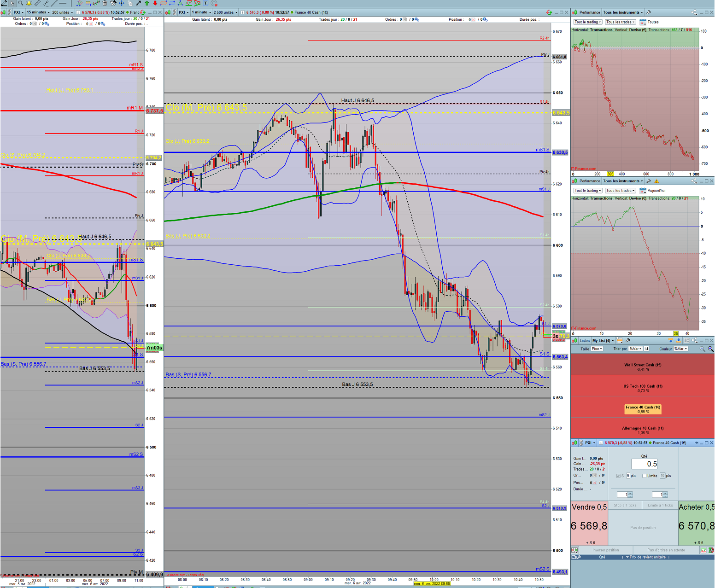Image resolution: width=715 pixels, height=588 pixels.
Task: Click the Stop à 1 ticks button
Action: [625, 505]
